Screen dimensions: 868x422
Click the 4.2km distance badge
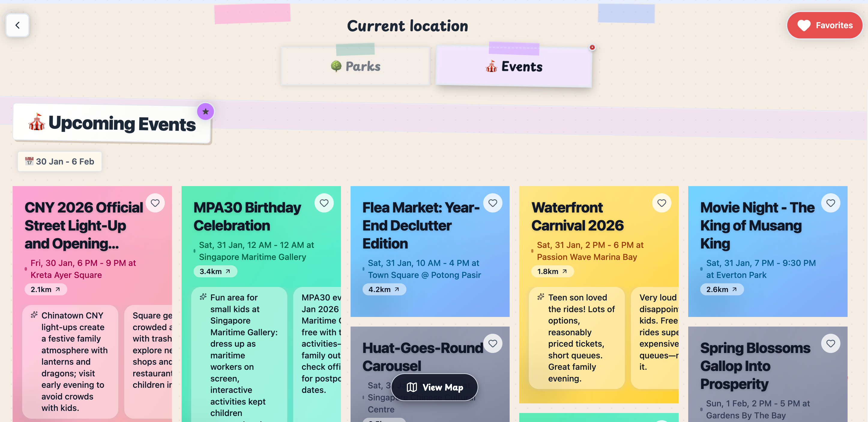[x=384, y=290]
